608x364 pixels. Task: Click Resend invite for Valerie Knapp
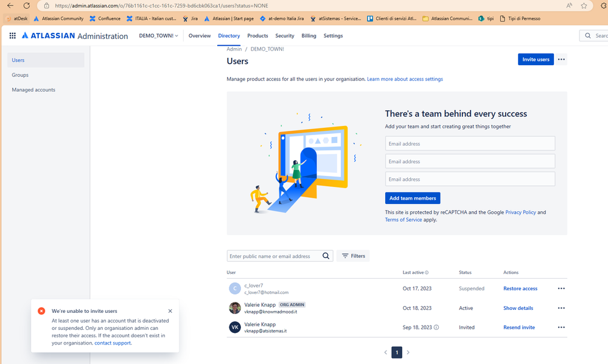pos(519,327)
